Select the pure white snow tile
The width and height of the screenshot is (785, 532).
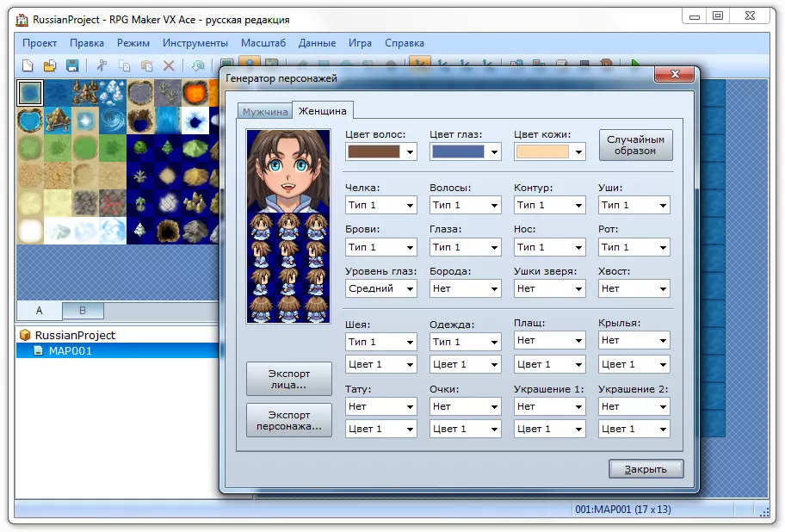pos(30,230)
